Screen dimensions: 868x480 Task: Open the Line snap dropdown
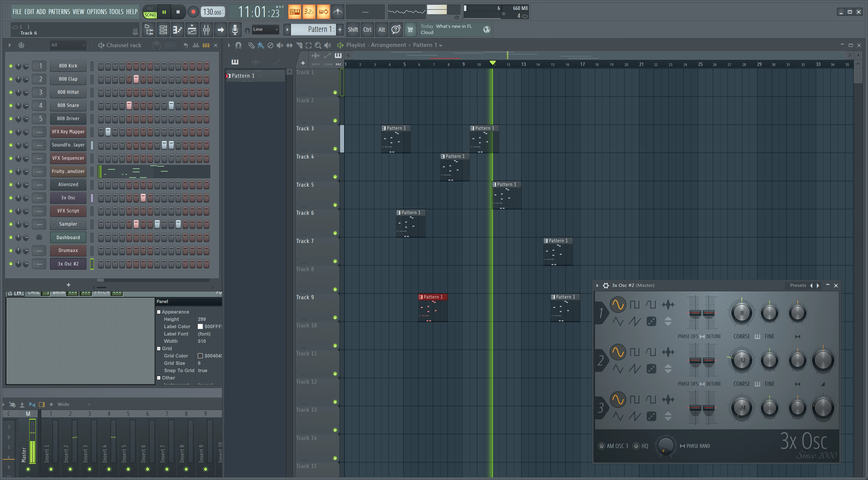[x=266, y=29]
